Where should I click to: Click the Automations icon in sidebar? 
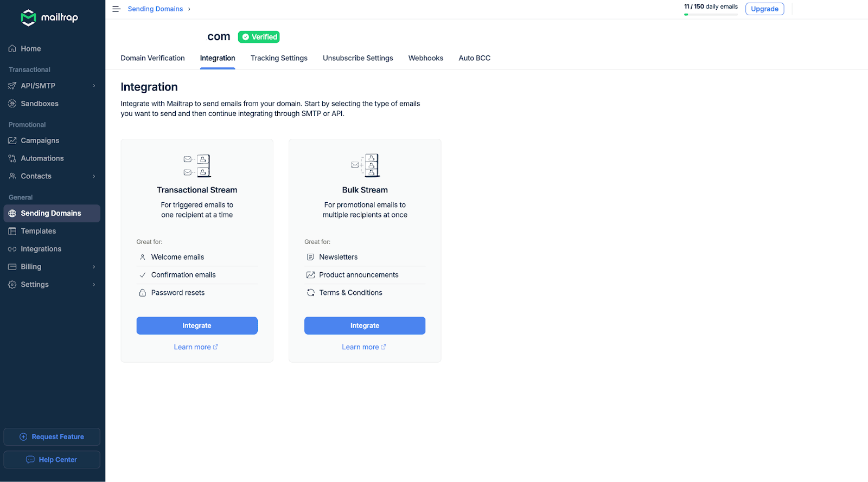pos(12,158)
